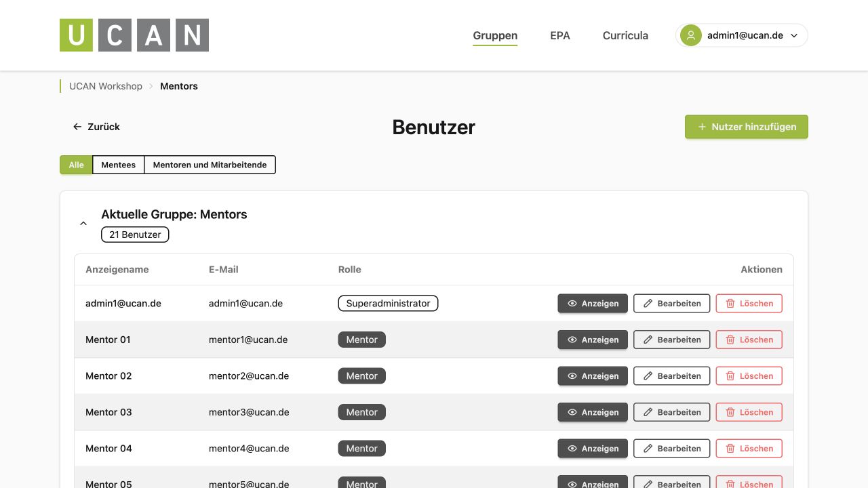Click Löschen for Mentor 01
Screen dimensions: 868x488
(x=749, y=340)
